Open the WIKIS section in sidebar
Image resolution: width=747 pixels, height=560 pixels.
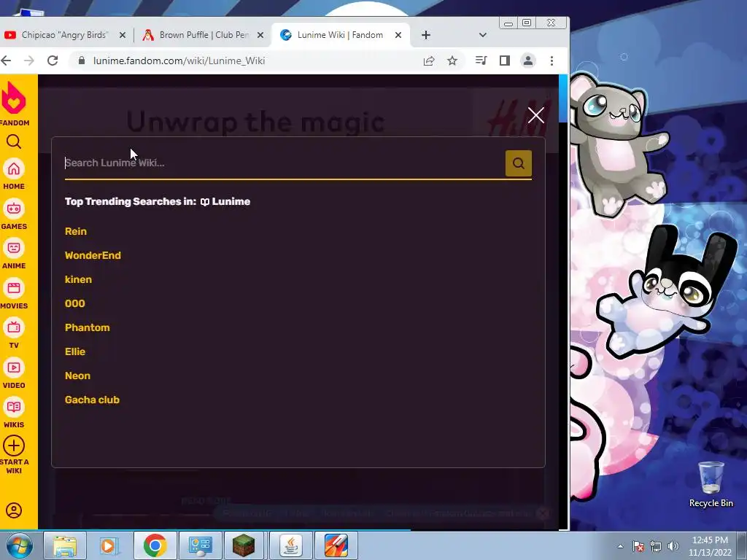14,413
